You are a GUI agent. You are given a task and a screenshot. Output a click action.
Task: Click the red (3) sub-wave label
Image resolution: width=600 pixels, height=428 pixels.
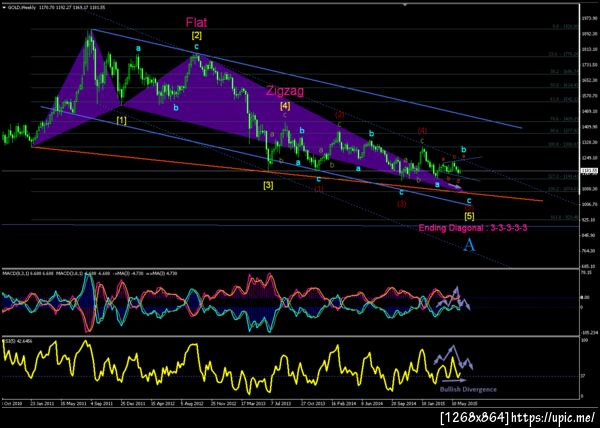[401, 204]
